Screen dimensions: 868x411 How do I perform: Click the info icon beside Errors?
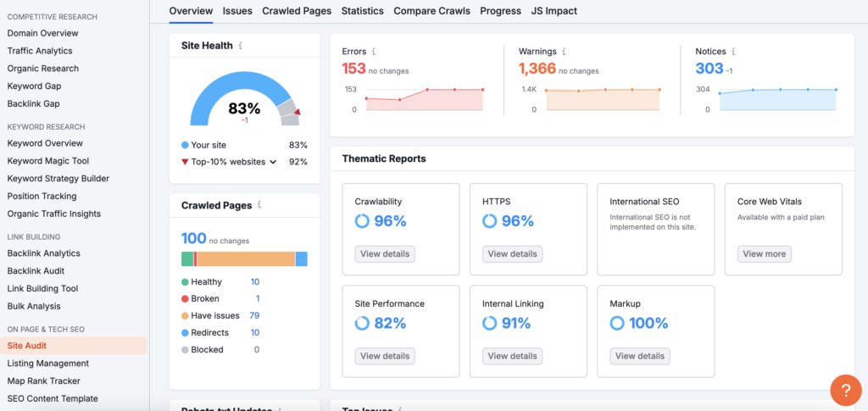tap(374, 52)
